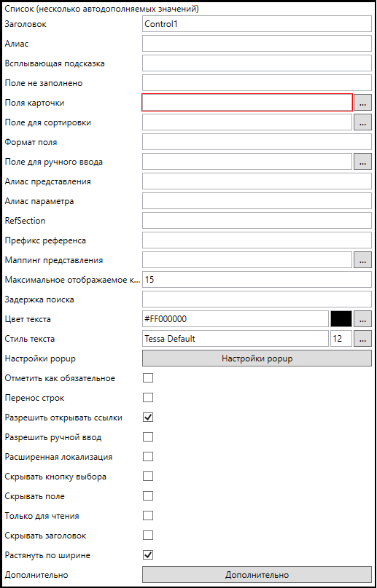This screenshot has width=377, height=588.
Task: Click the Tessa Default text style field
Action: (x=236, y=339)
